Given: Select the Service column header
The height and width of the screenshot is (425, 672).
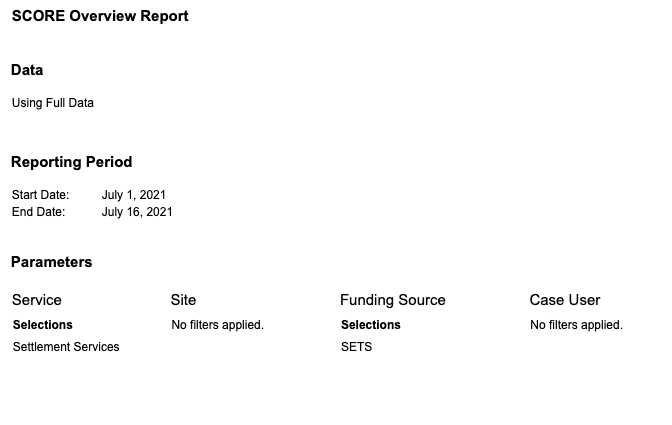Looking at the screenshot, I should (x=37, y=300).
